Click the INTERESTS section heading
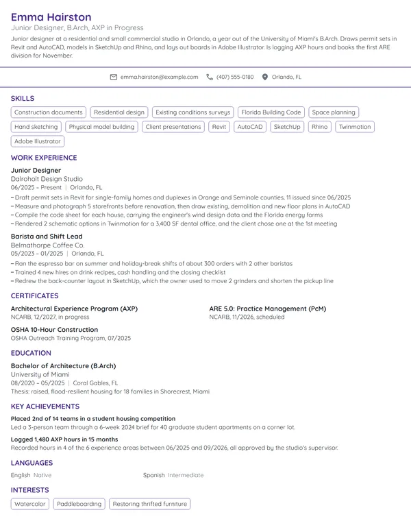The height and width of the screenshot is (532, 411). tap(30, 490)
